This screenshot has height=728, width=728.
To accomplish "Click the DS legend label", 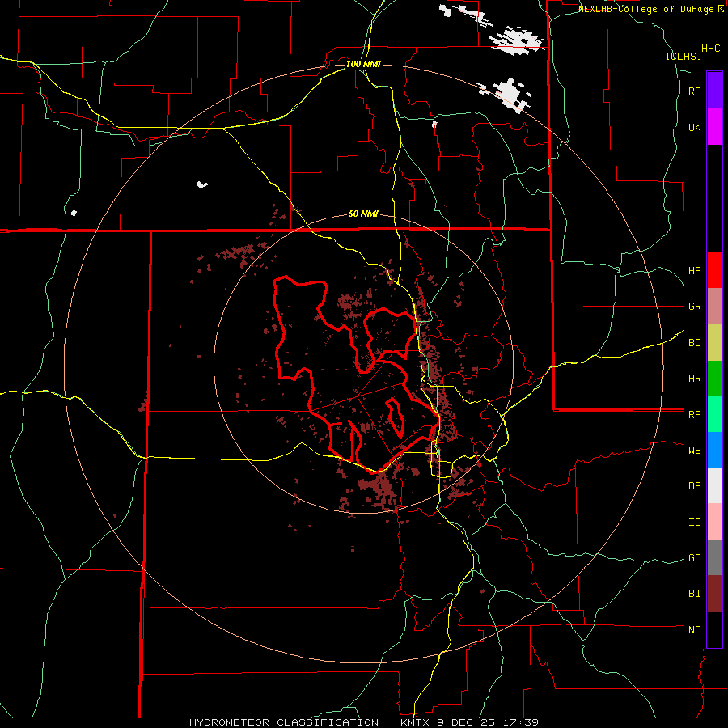I will [x=694, y=486].
